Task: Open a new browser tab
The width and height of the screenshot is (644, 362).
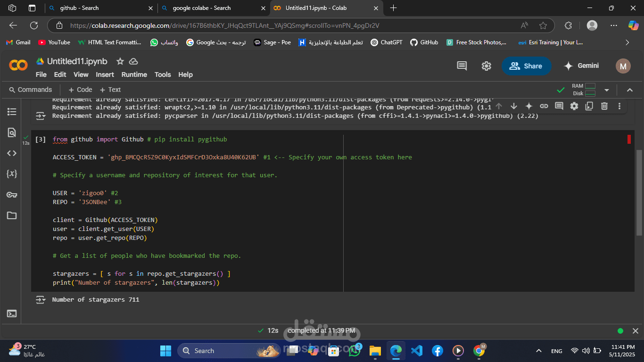Action: tap(394, 8)
